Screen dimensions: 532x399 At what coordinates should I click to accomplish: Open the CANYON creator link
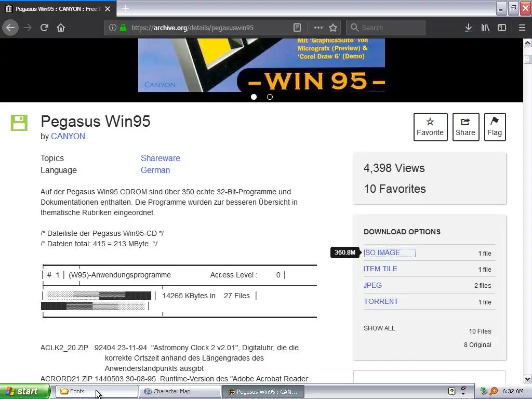point(68,137)
